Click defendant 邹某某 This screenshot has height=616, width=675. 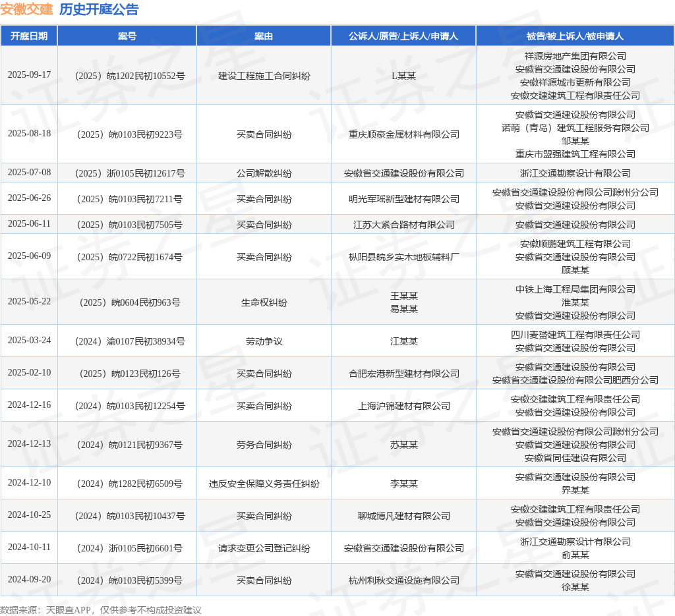pos(575,141)
